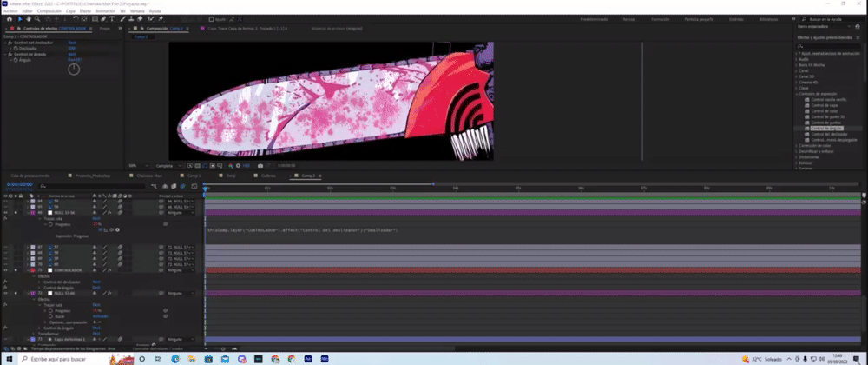Select the Selection arrow tool
868x365 pixels.
tap(21, 19)
